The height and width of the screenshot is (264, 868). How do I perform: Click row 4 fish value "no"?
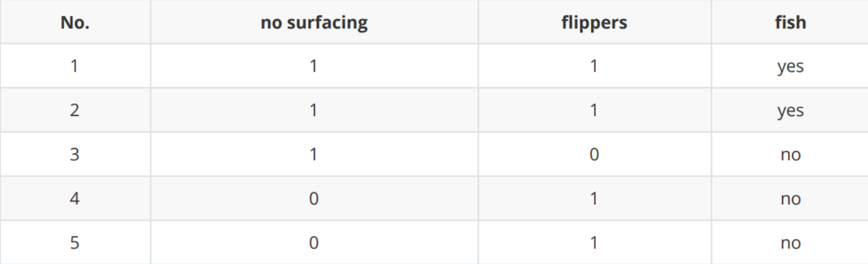[x=790, y=199]
